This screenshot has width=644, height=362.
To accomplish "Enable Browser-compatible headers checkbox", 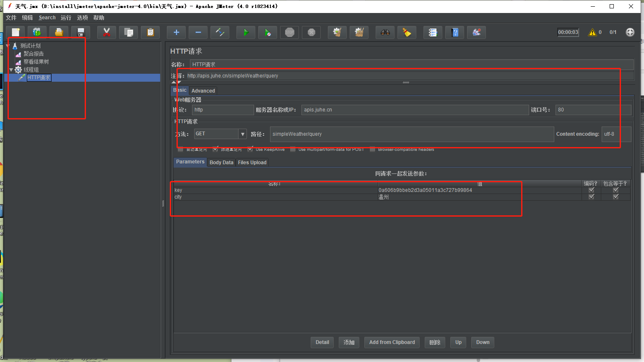I will click(x=372, y=150).
